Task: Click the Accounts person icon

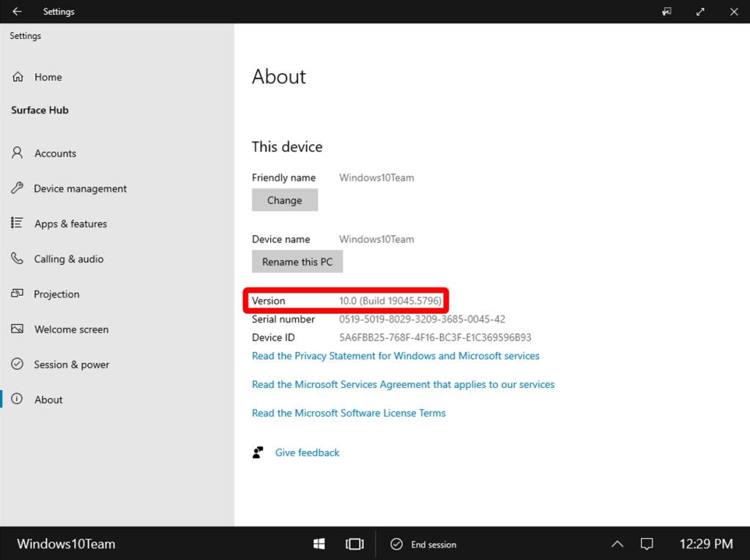Action: pos(18,152)
